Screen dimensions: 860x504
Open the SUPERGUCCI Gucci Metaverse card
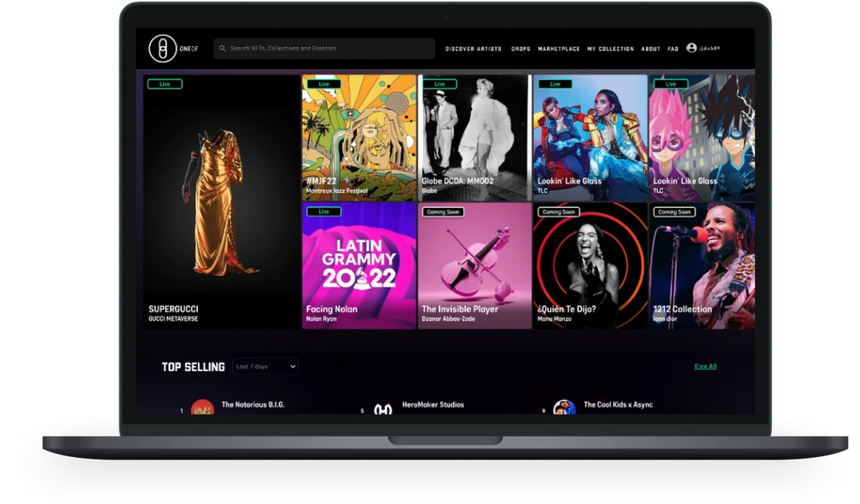222,202
